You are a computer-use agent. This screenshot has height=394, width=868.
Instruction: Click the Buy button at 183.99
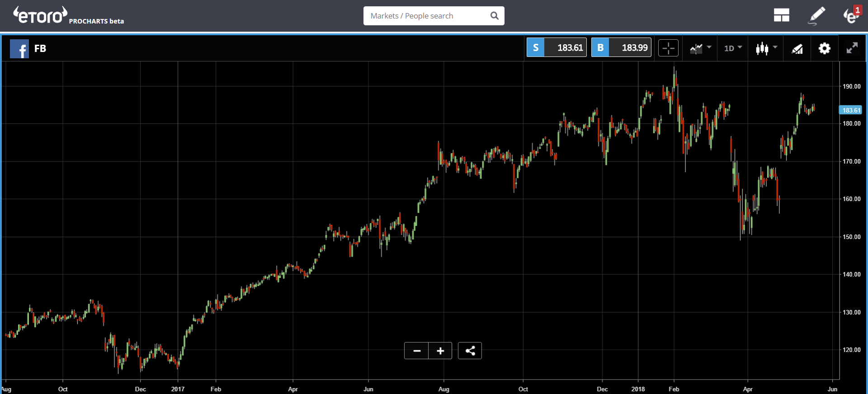point(621,47)
